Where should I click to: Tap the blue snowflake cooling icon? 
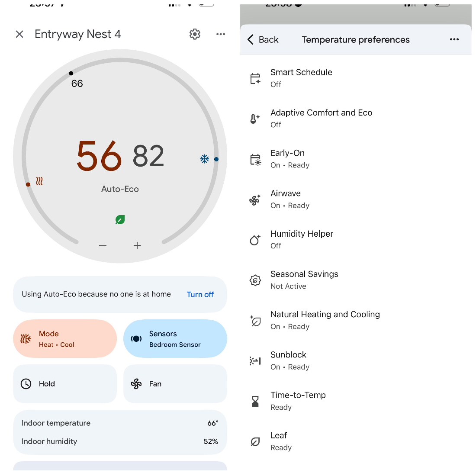tap(205, 159)
